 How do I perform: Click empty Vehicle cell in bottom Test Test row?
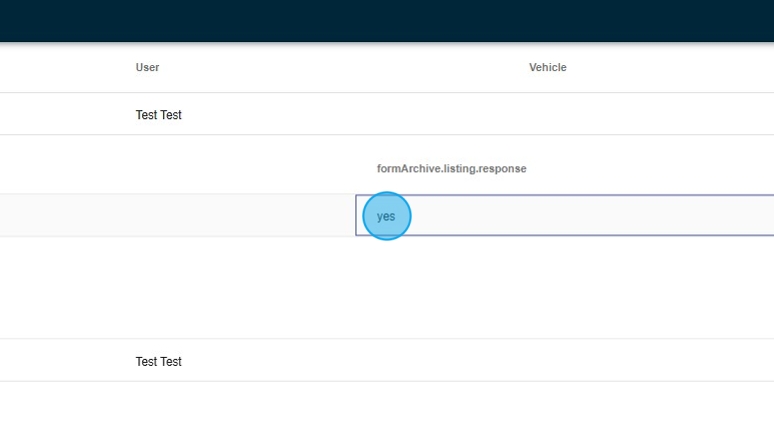547,362
